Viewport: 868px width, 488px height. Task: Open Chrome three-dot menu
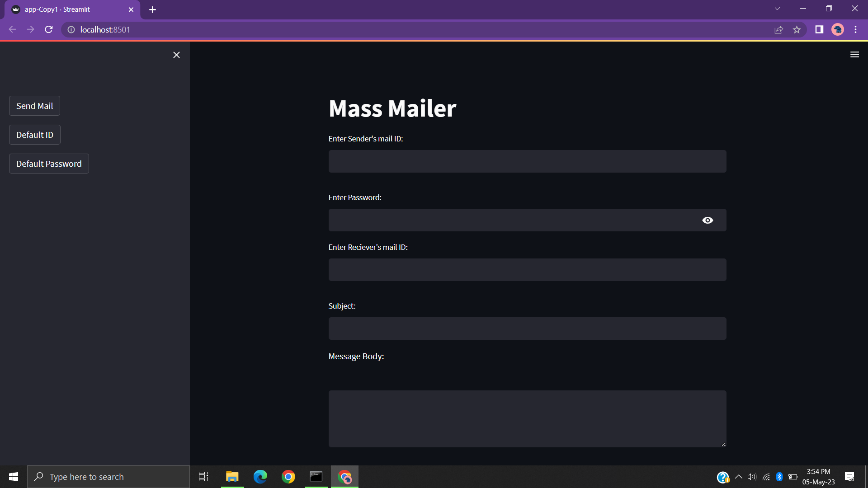click(x=855, y=29)
